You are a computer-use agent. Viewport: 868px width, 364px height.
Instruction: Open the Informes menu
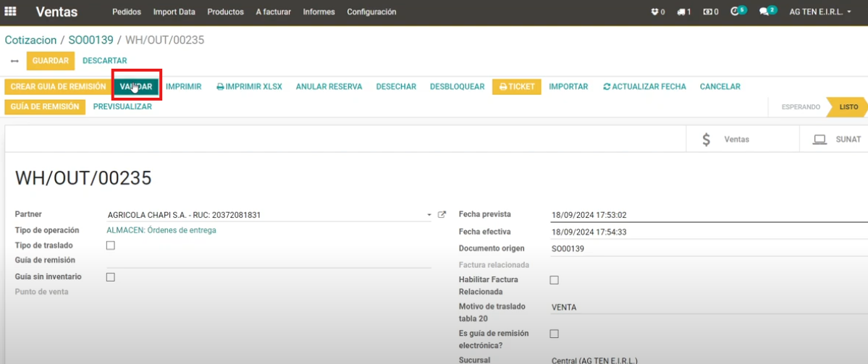coord(319,12)
